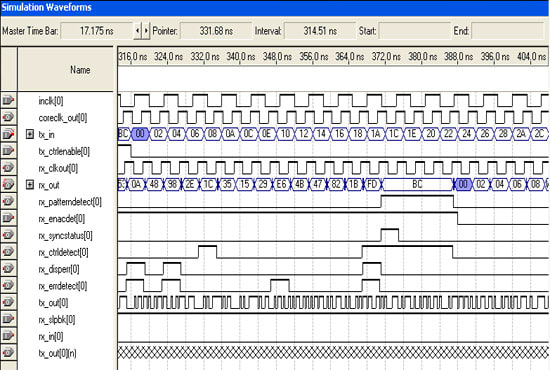Click the rx_patterndetect[0] output pin icon
The image size is (550, 370).
[8, 201]
